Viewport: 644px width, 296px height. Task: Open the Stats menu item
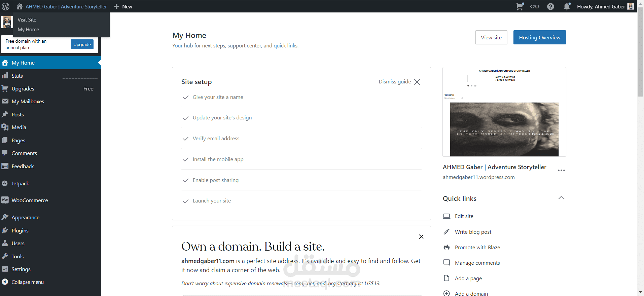pos(50,76)
